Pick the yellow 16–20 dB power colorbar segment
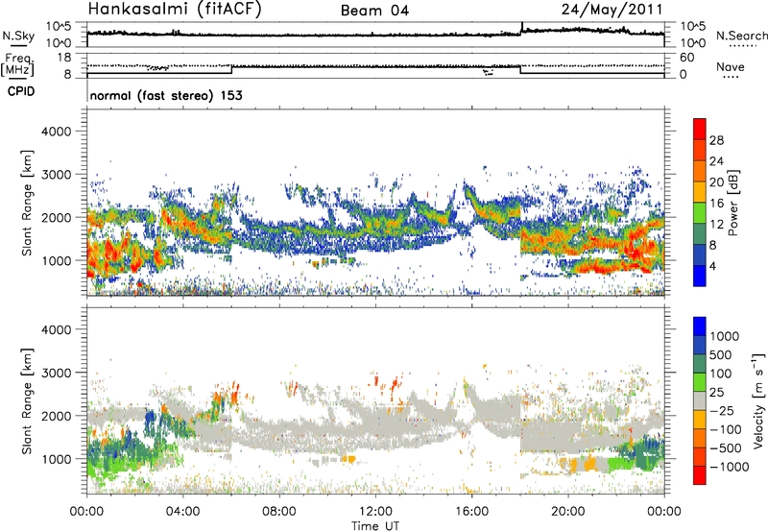Image resolution: width=768 pixels, height=532 pixels. click(x=700, y=192)
